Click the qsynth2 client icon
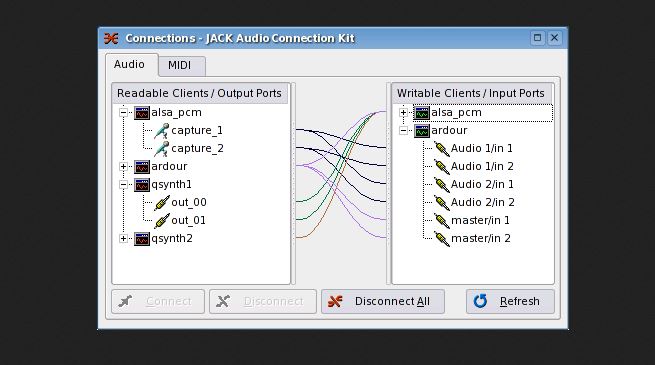This screenshot has width=655, height=365. [142, 238]
